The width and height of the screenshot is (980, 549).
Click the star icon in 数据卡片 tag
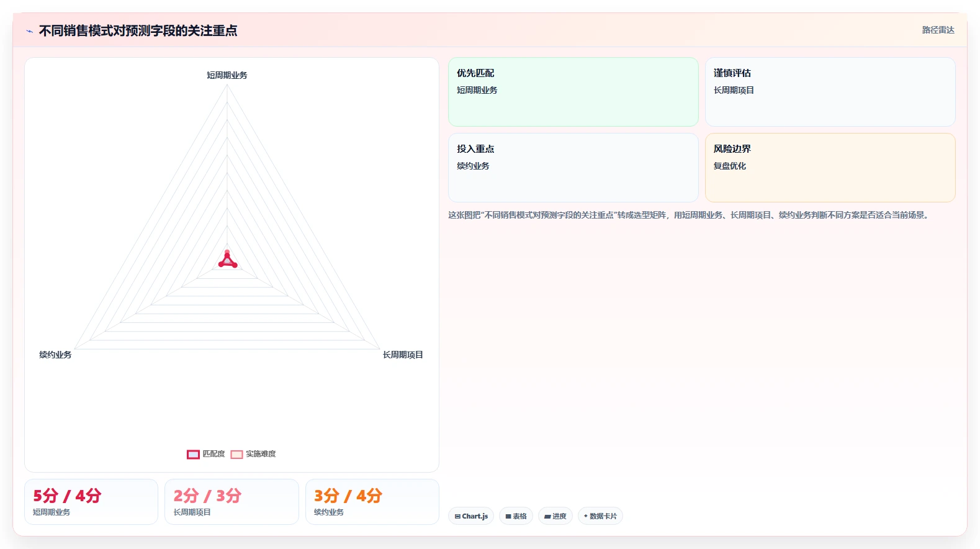[x=585, y=516]
